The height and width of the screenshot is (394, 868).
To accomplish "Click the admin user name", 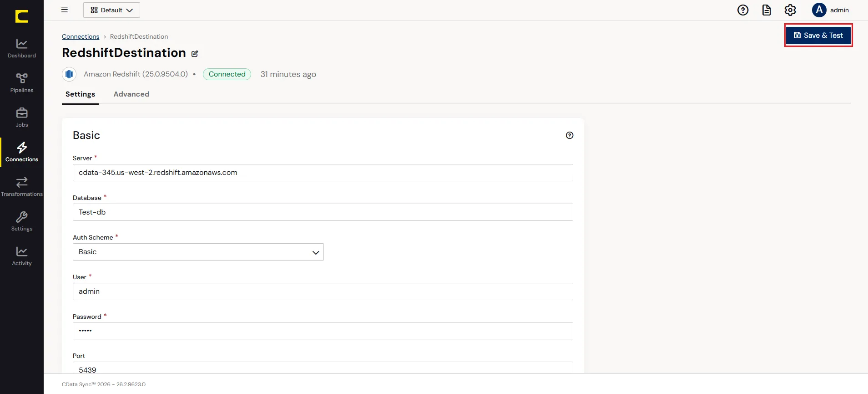I will 839,10.
